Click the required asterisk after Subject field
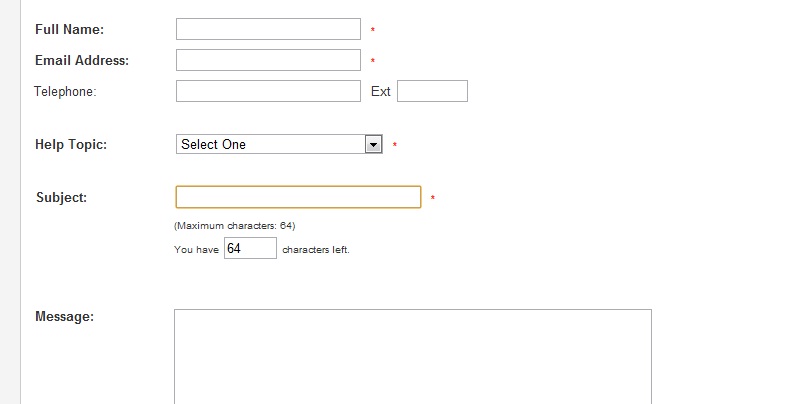This screenshot has height=404, width=801. [433, 198]
